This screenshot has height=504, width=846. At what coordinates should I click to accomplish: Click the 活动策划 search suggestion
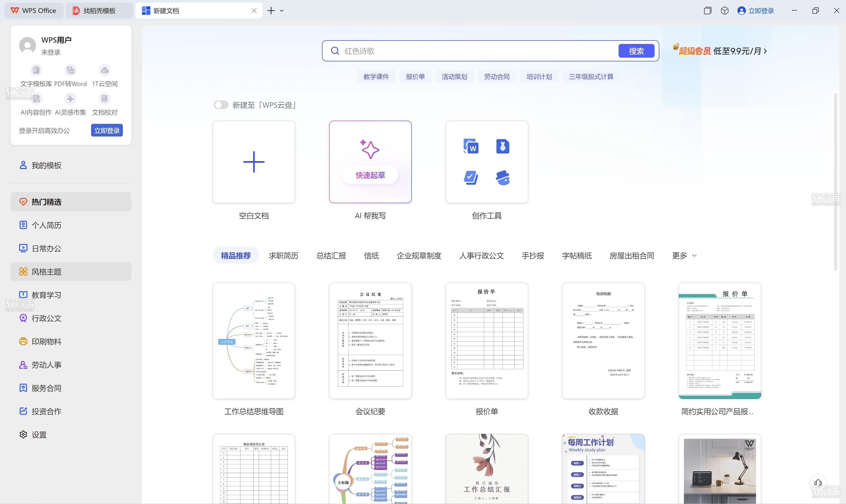(x=454, y=76)
